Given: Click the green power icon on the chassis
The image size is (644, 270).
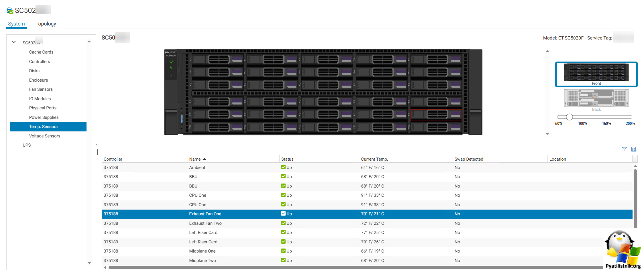Looking at the screenshot, I should click(x=171, y=61).
